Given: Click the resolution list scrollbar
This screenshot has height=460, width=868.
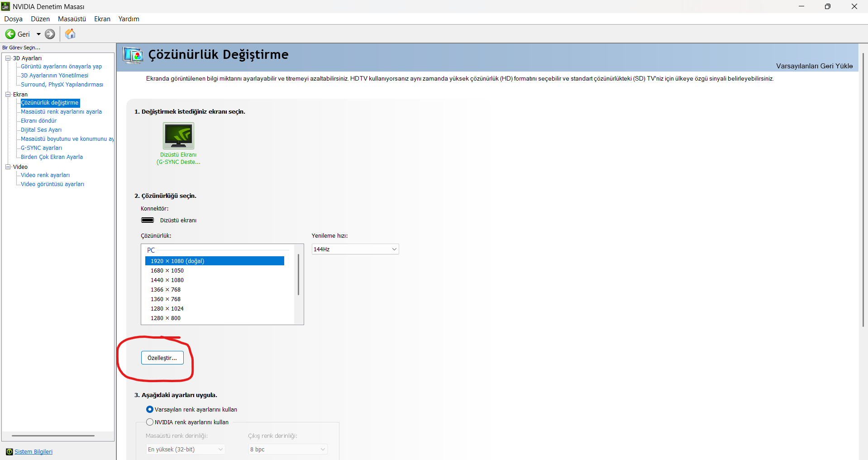Looking at the screenshot, I should tap(298, 274).
